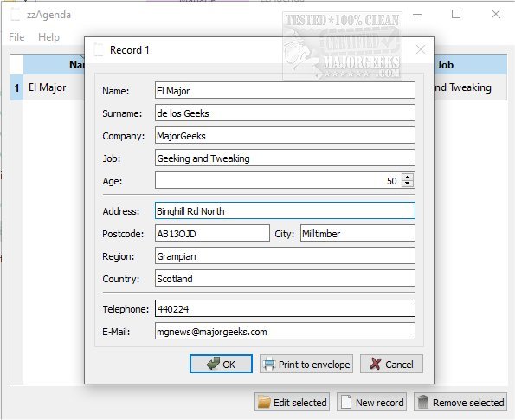
Task: Decrease the Age value with down arrow
Action: point(408,184)
